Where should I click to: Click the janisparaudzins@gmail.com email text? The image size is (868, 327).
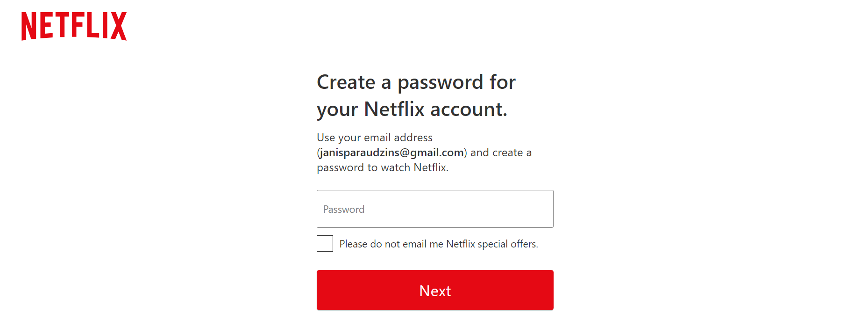tap(391, 153)
